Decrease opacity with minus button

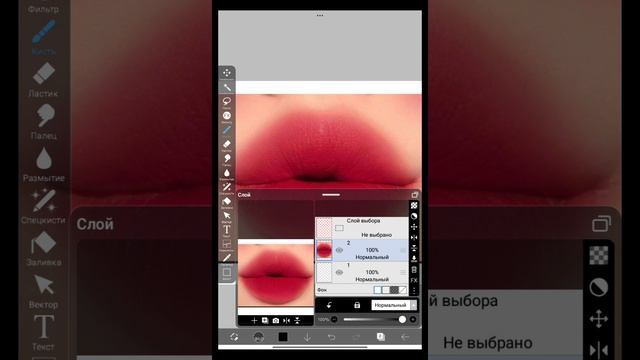coord(334,319)
